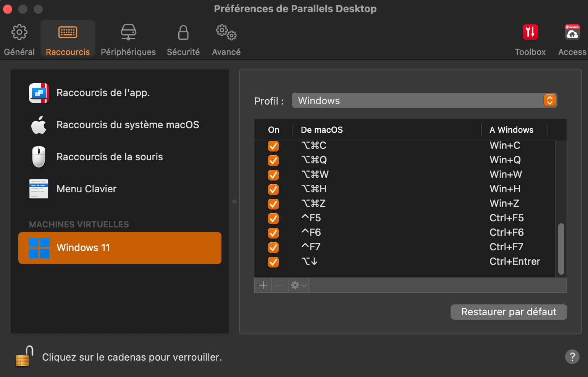This screenshot has width=588, height=377.
Task: Click the Windows 11 logo icon
Action: [39, 248]
